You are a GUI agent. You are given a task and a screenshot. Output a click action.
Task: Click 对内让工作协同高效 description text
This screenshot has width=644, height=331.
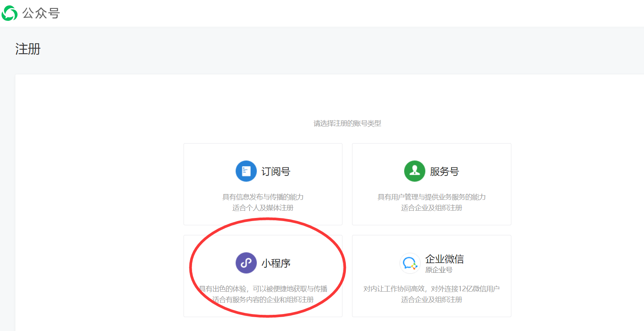click(x=431, y=289)
